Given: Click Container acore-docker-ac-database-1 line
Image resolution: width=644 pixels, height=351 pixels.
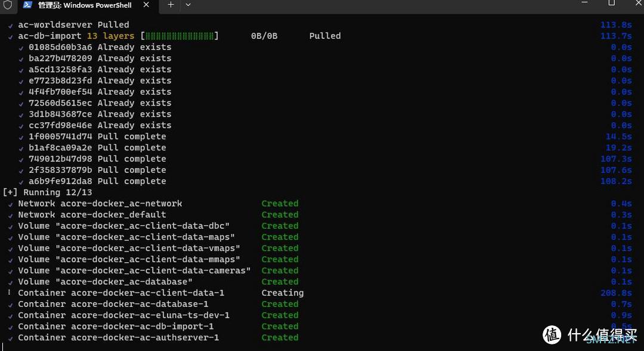Looking at the screenshot, I should pos(113,304).
